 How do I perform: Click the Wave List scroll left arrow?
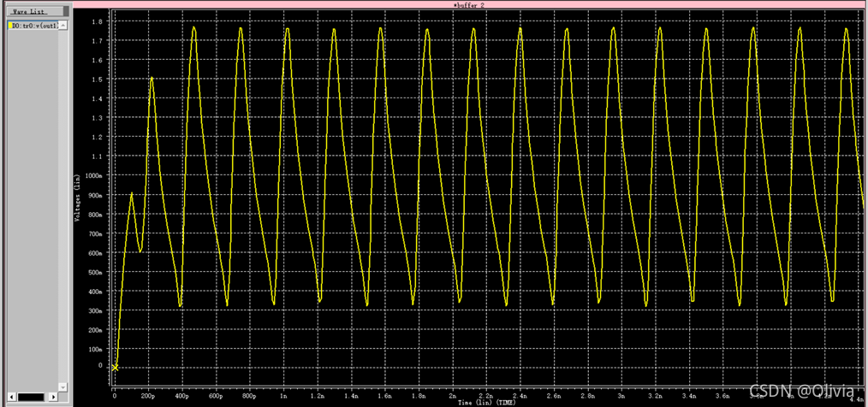tap(12, 397)
